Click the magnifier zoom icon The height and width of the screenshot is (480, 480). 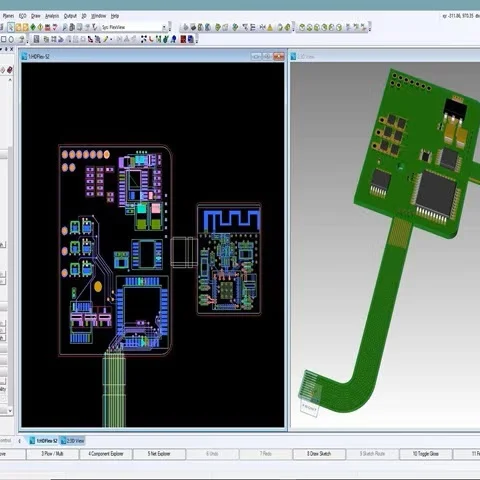[x=65, y=27]
